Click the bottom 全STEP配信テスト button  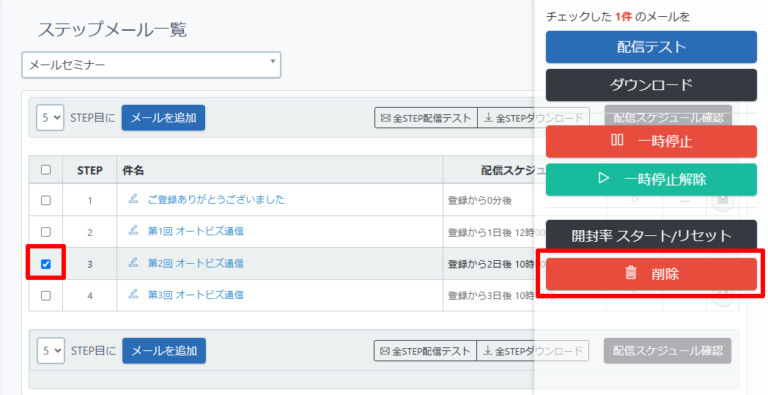[425, 351]
